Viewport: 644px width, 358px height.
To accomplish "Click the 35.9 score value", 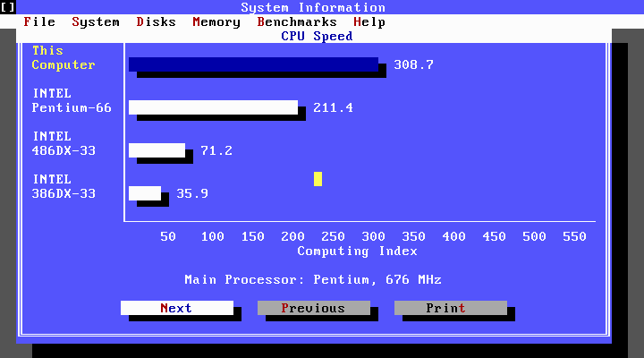I will click(x=192, y=193).
